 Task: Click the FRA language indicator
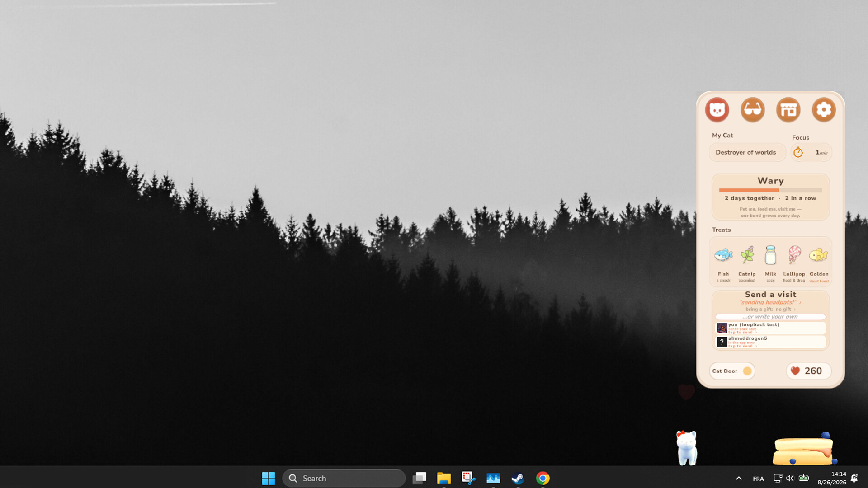click(x=758, y=479)
